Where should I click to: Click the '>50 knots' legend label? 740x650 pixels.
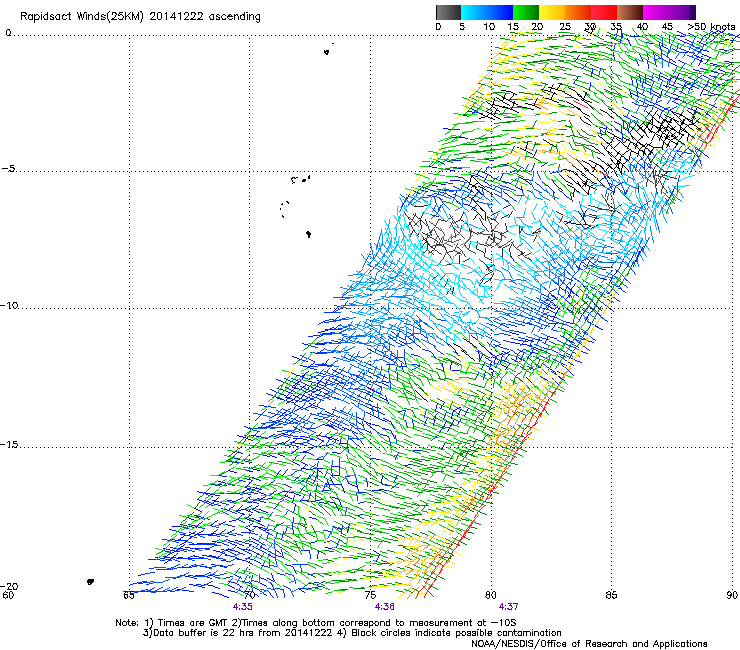[x=711, y=27]
